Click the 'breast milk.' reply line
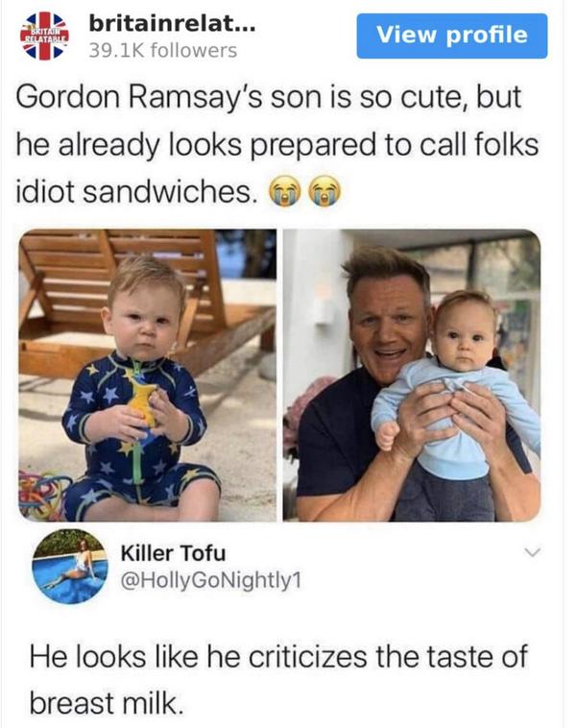Viewport: 576px width, 728px height. [x=104, y=702]
